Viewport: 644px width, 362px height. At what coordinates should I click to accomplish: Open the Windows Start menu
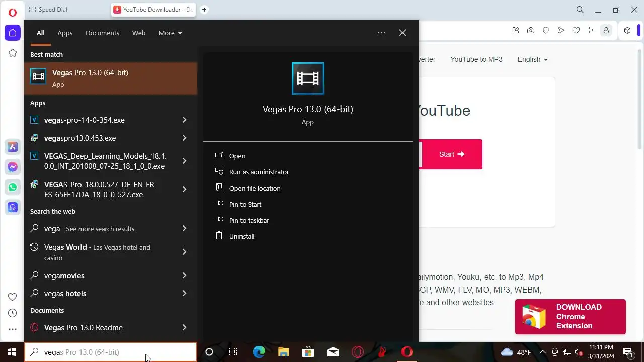(12, 352)
